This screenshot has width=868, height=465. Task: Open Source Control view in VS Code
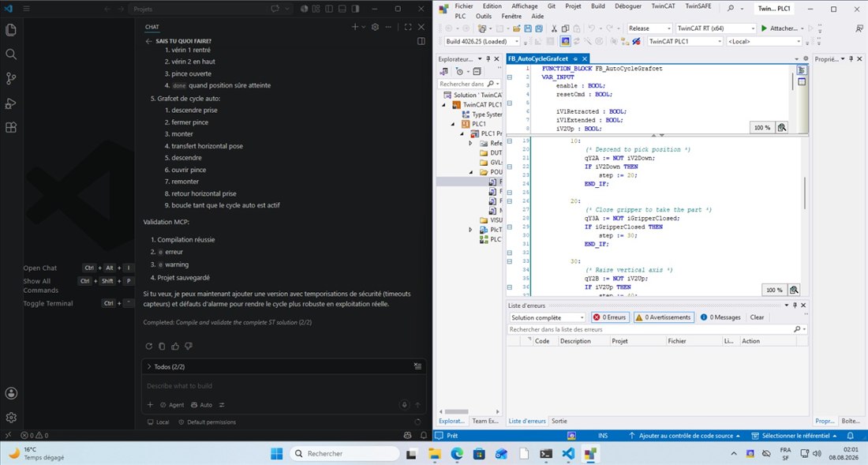tap(10, 79)
